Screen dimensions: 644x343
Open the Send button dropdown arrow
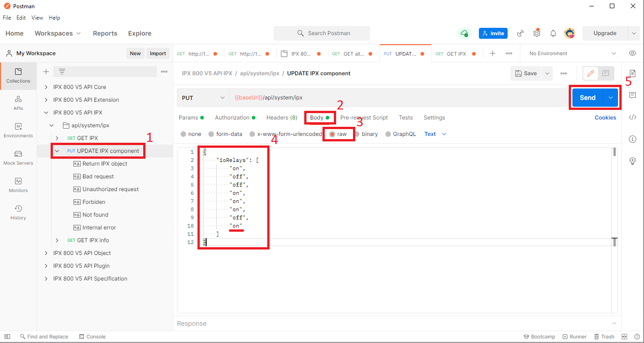click(x=610, y=98)
